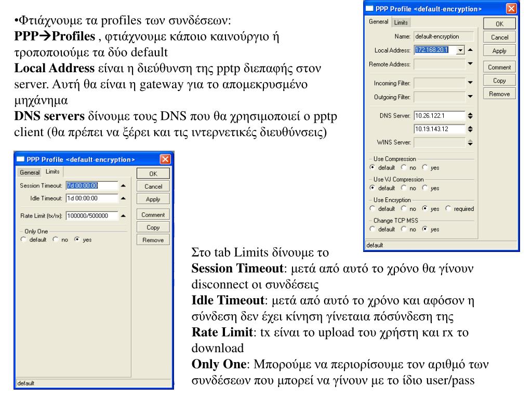532x399 pixels.
Task: Click the WINS Server stepper arrows
Action: [x=470, y=142]
